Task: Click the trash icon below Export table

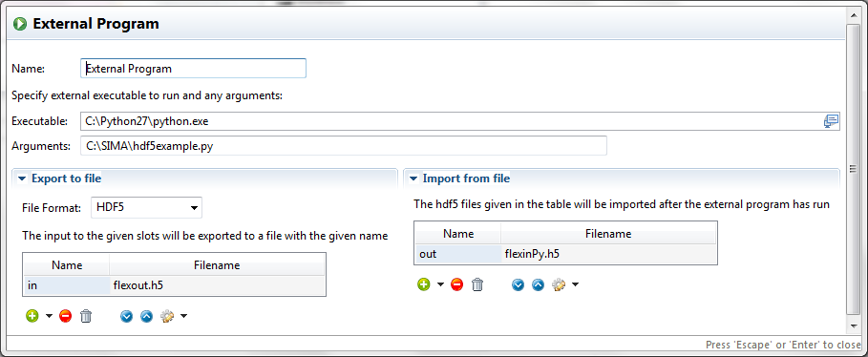Action: pos(86,316)
